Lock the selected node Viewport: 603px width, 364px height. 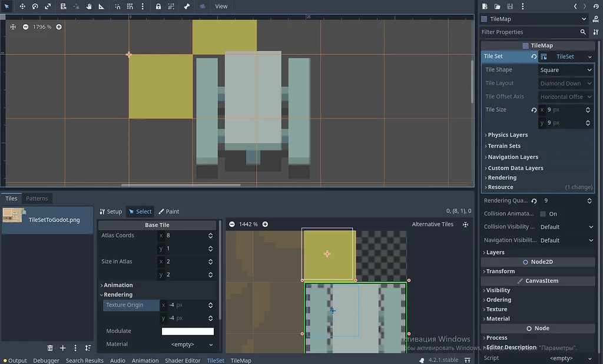click(158, 6)
